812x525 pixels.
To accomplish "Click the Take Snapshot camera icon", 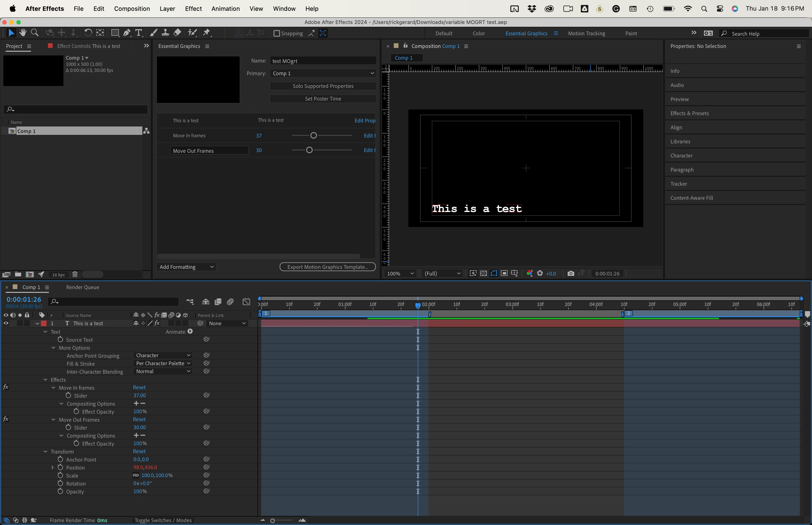I will point(571,273).
